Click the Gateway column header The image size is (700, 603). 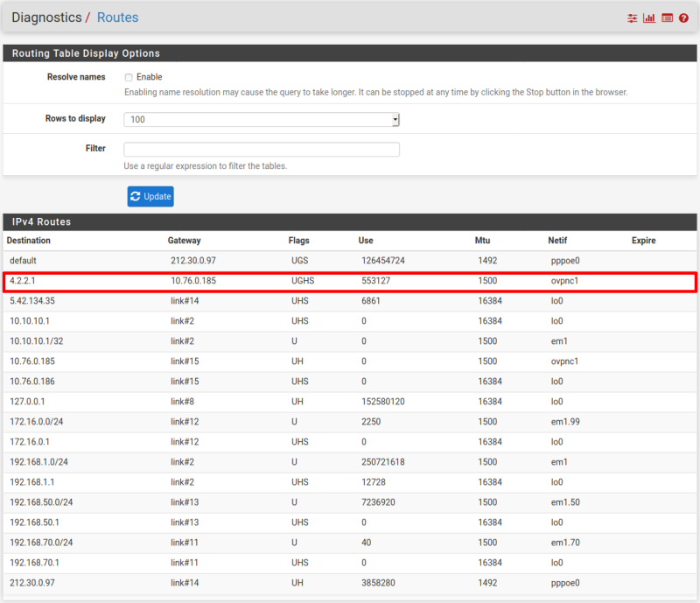pos(185,241)
